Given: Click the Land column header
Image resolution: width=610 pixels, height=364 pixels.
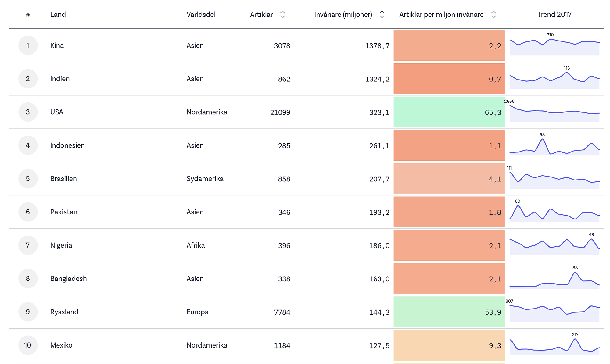Looking at the screenshot, I should 58,14.
